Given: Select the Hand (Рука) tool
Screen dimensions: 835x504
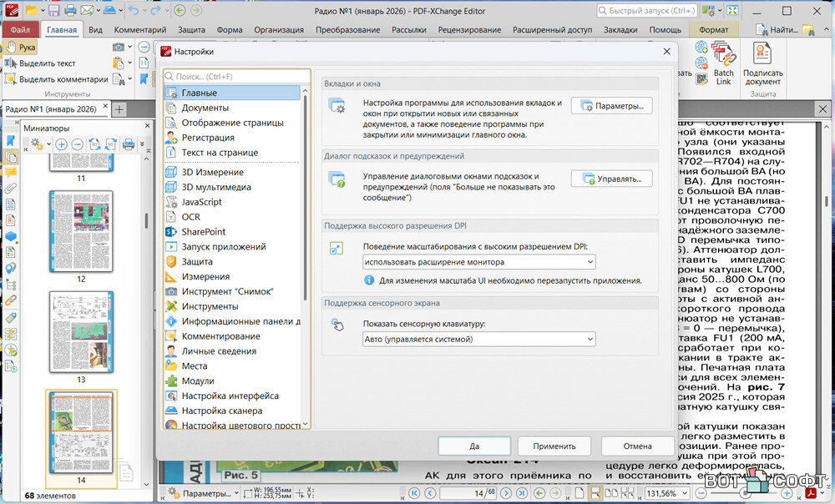Looking at the screenshot, I should (x=20, y=48).
